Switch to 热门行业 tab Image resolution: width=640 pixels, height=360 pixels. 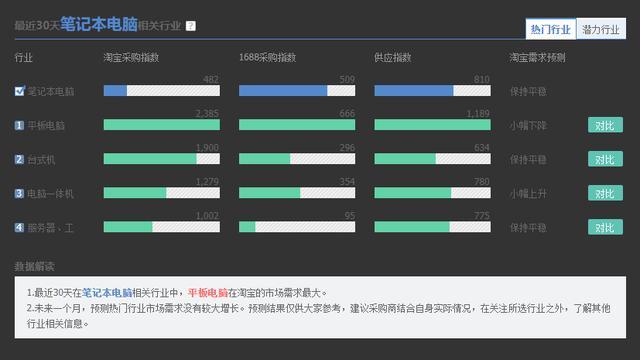point(551,29)
